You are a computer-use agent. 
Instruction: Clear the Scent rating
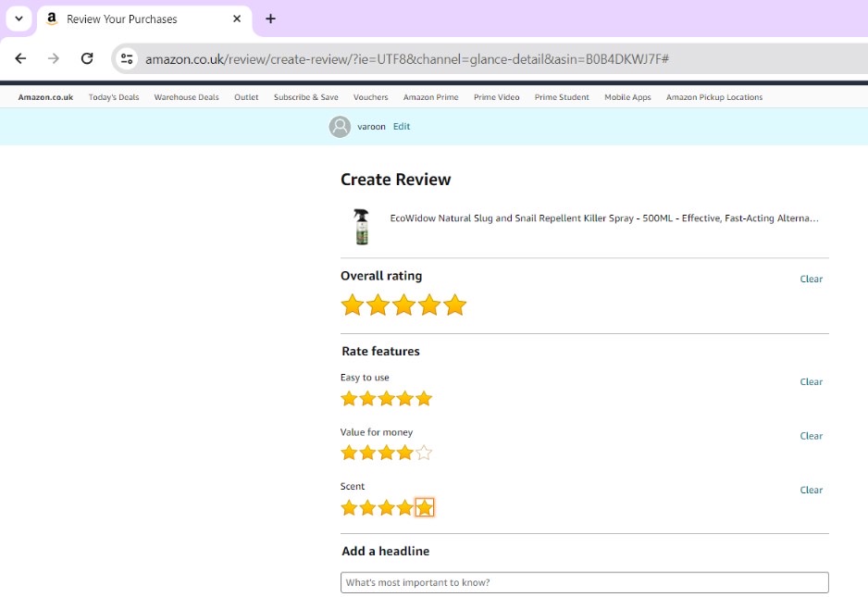[x=811, y=491]
